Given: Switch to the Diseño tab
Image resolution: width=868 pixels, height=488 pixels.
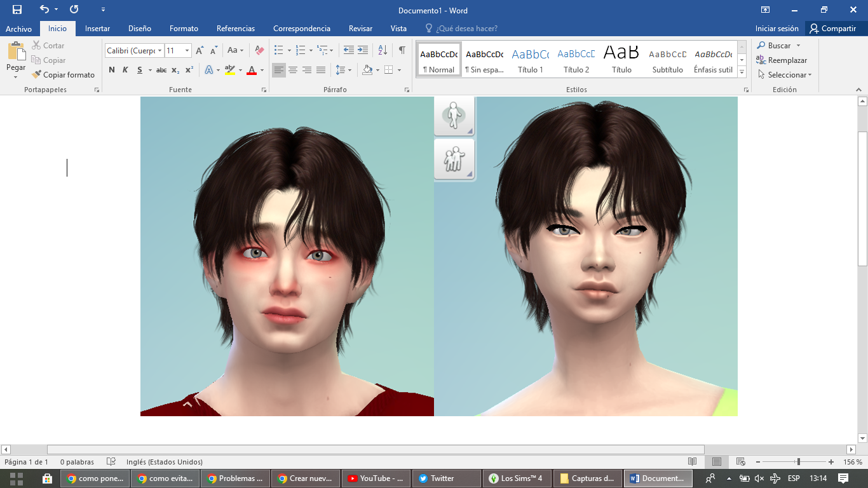Looking at the screenshot, I should click(140, 29).
